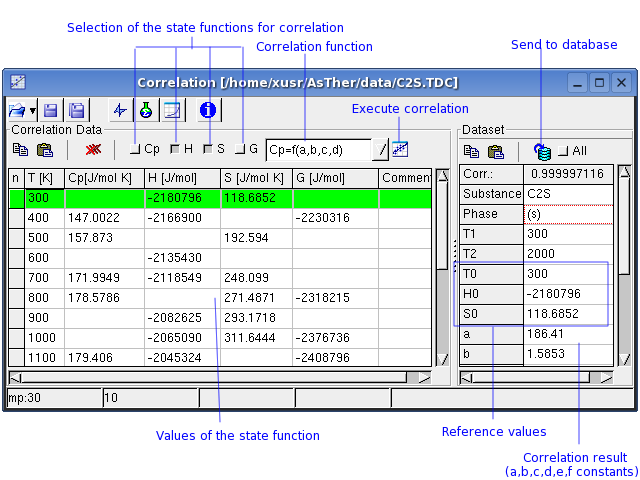This screenshot has height=480, width=640.
Task: Toggle the H state function checkbox
Action: 174,150
